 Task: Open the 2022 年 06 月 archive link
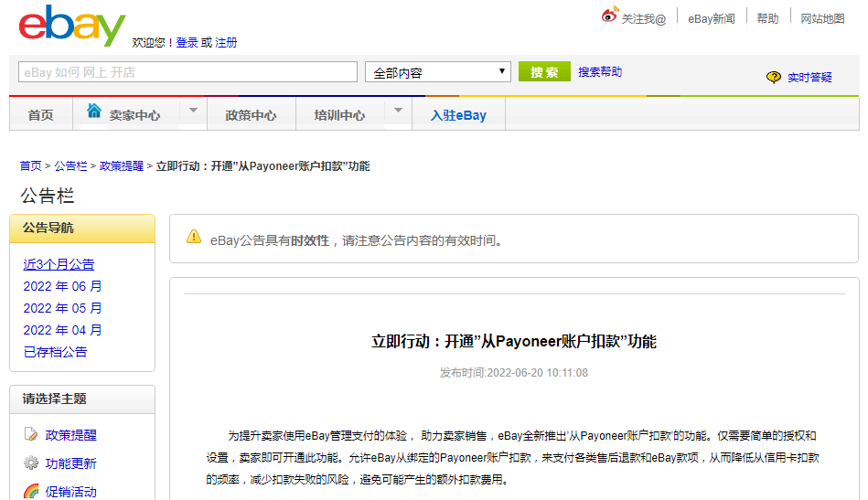click(62, 286)
